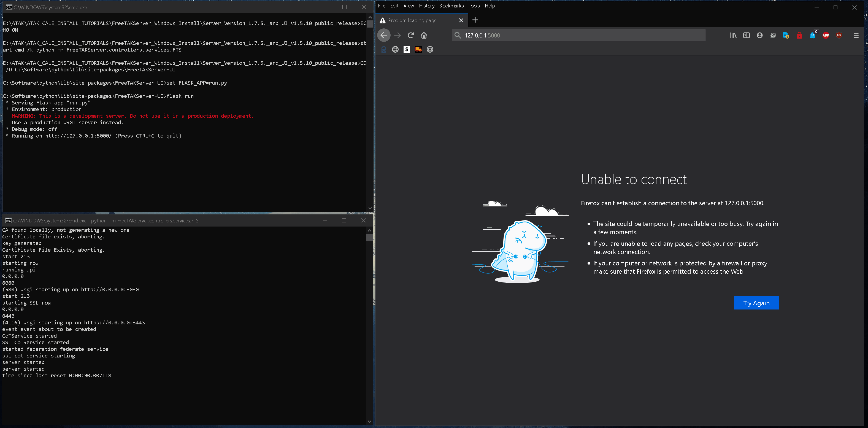Screen dimensions: 868x428
Task: Click the scrollbar thumb in top cmd window
Action: pos(370,24)
